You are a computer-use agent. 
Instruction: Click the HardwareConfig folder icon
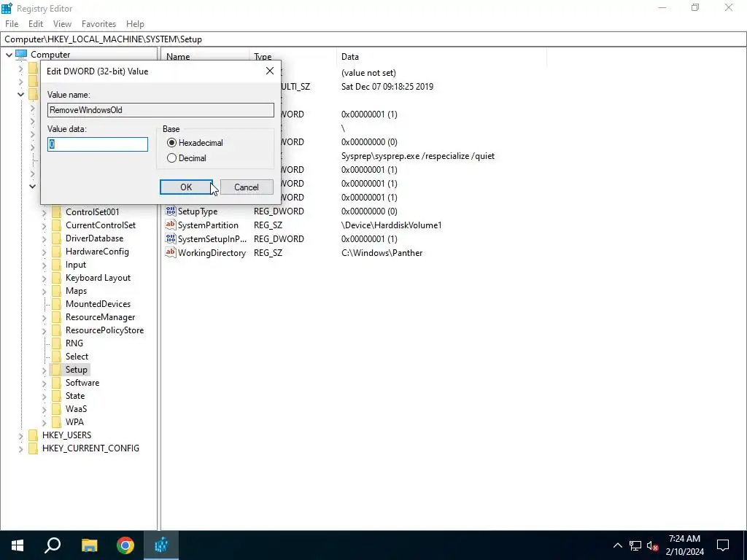pos(56,252)
